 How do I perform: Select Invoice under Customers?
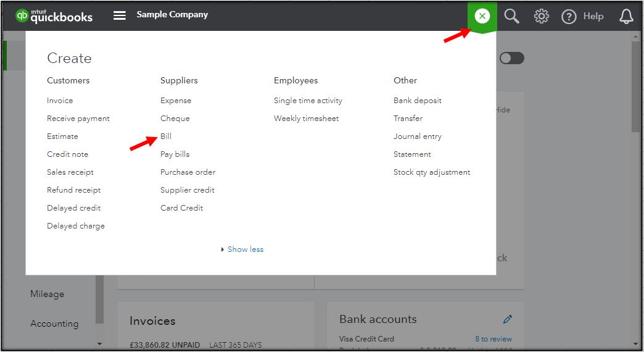(x=60, y=101)
